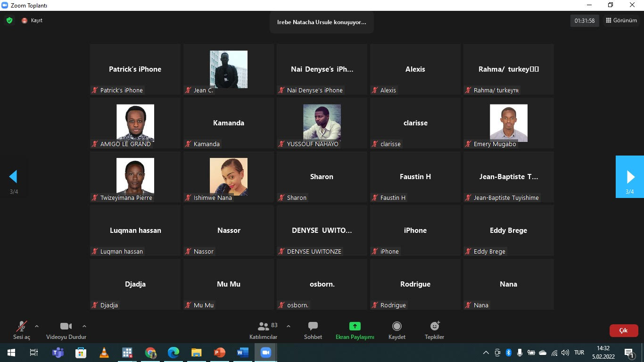The height and width of the screenshot is (362, 644).
Task: Click the Zoom icon in the taskbar
Action: coord(266,353)
